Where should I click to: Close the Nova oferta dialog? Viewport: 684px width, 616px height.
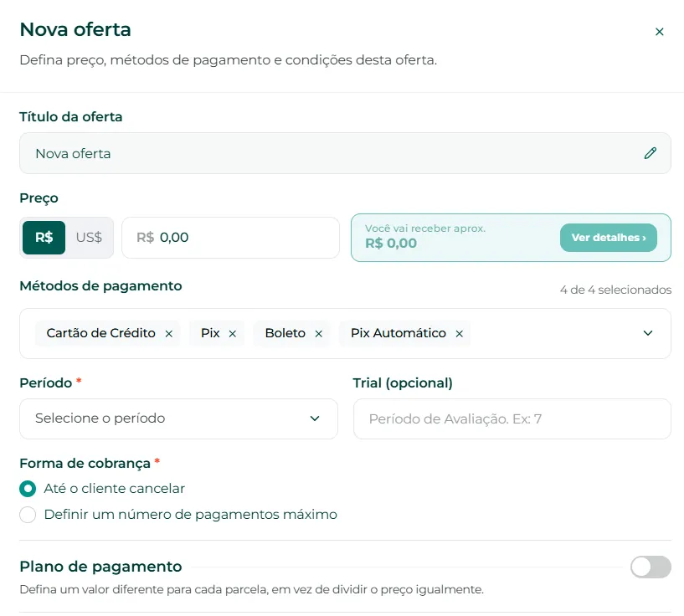(x=659, y=32)
